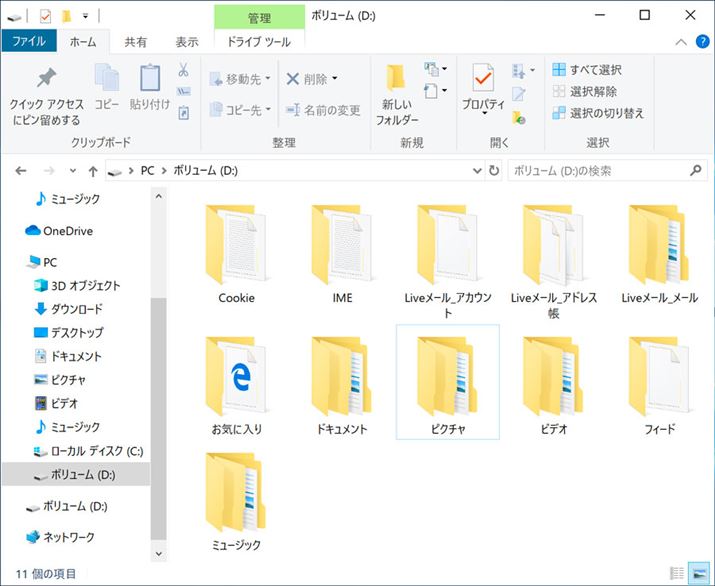Switch to the 表示 (View) tab
This screenshot has height=586, width=715.
(187, 42)
